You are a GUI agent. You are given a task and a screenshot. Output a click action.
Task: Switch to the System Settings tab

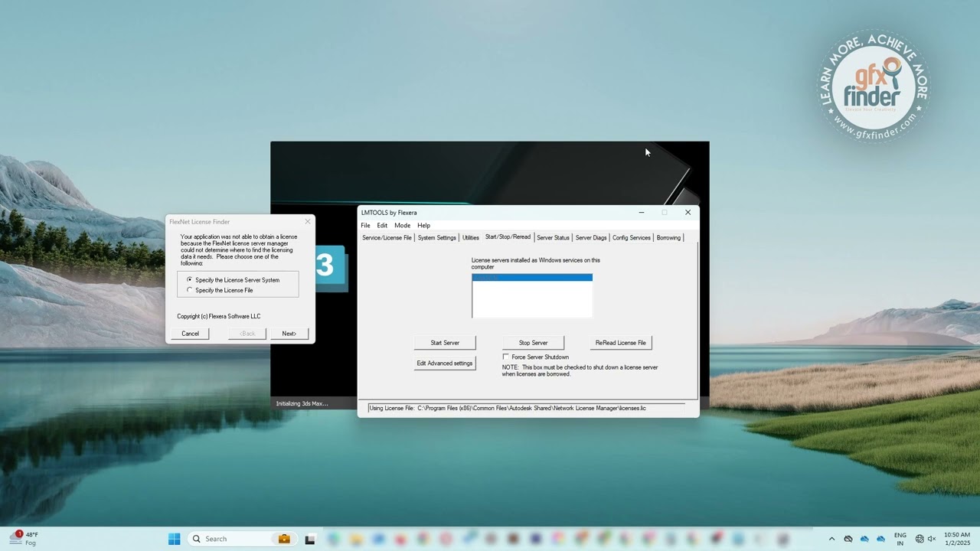tap(436, 238)
